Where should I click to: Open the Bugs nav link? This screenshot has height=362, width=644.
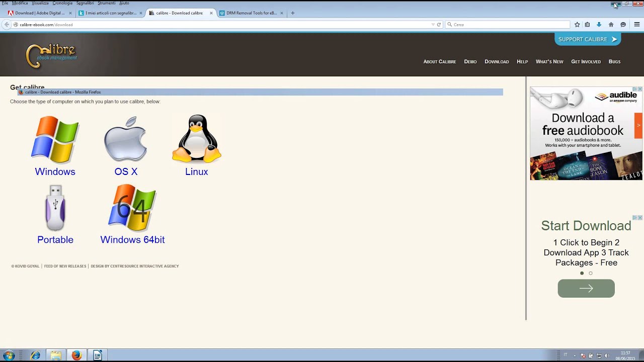pos(614,62)
